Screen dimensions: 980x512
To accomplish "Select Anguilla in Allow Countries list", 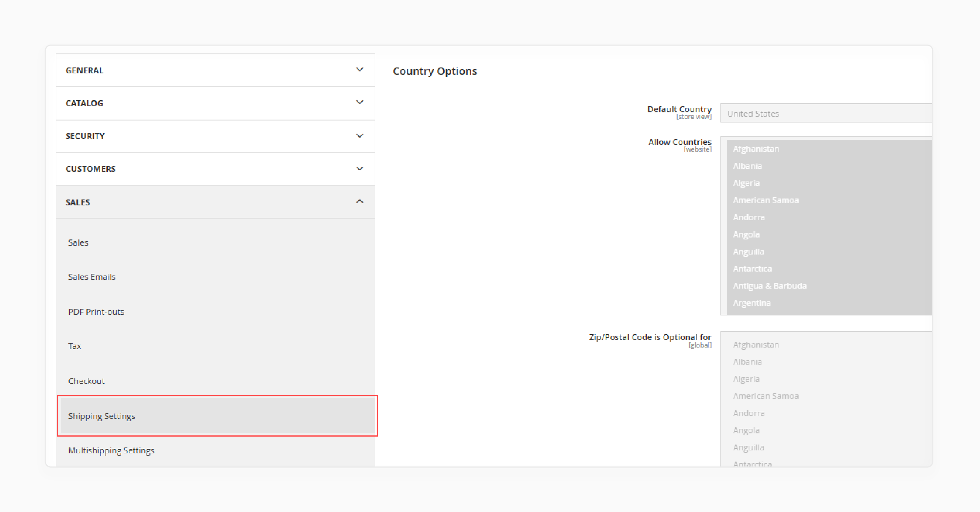I will 829,251.
